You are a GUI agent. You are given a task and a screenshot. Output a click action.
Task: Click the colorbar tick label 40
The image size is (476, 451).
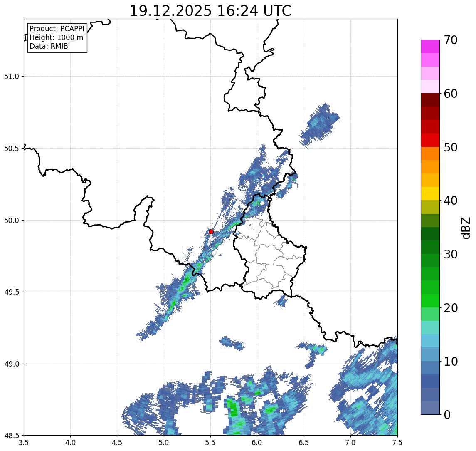tap(451, 201)
